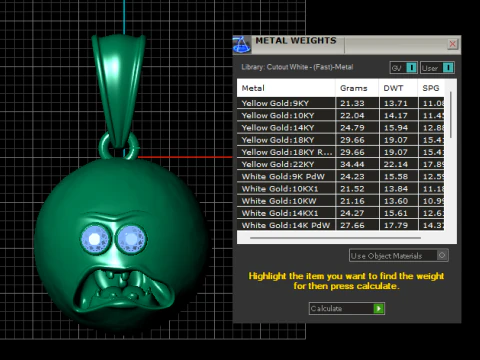The width and height of the screenshot is (480, 360).
Task: Select the White Gold:14KX1 row
Action: (340, 213)
